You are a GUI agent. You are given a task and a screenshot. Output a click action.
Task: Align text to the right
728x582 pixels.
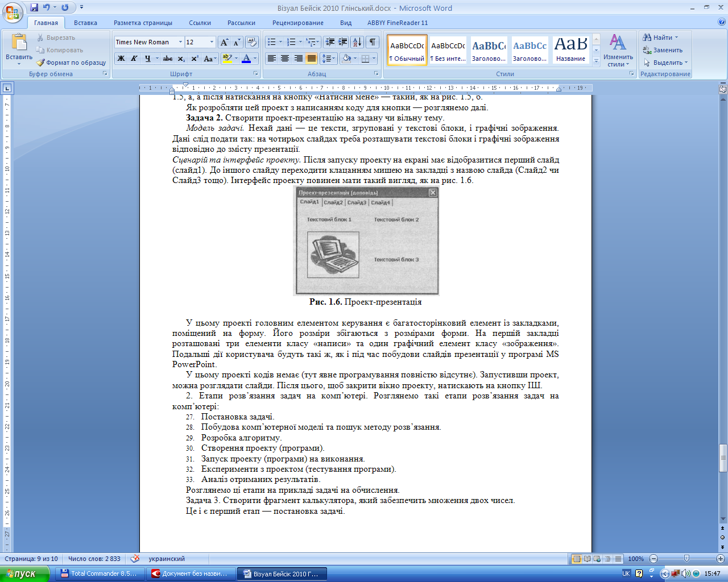(298, 59)
